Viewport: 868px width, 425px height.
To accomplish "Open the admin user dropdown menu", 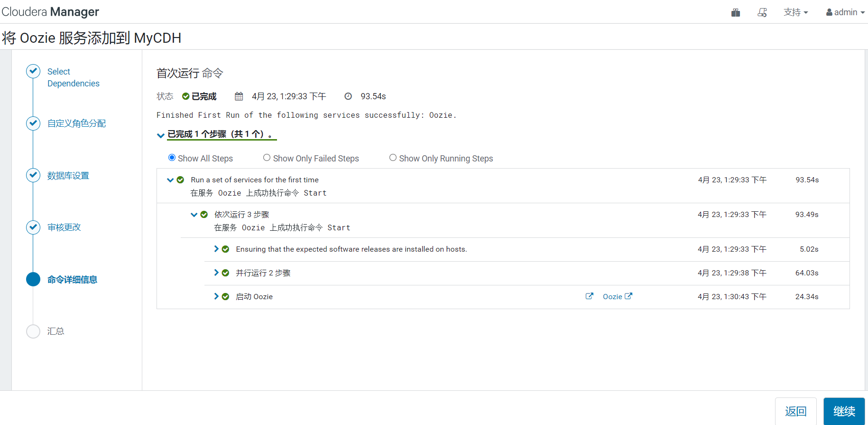I will (845, 12).
